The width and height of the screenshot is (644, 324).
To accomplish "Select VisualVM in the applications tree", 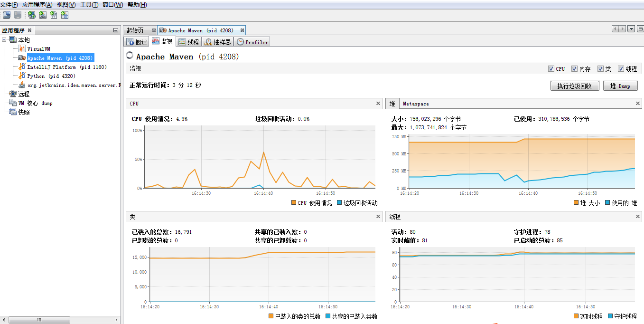I will [38, 49].
